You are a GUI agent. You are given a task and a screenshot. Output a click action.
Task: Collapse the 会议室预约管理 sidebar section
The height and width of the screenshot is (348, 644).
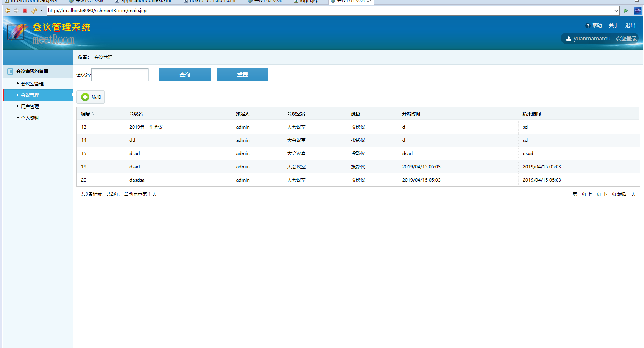point(38,71)
